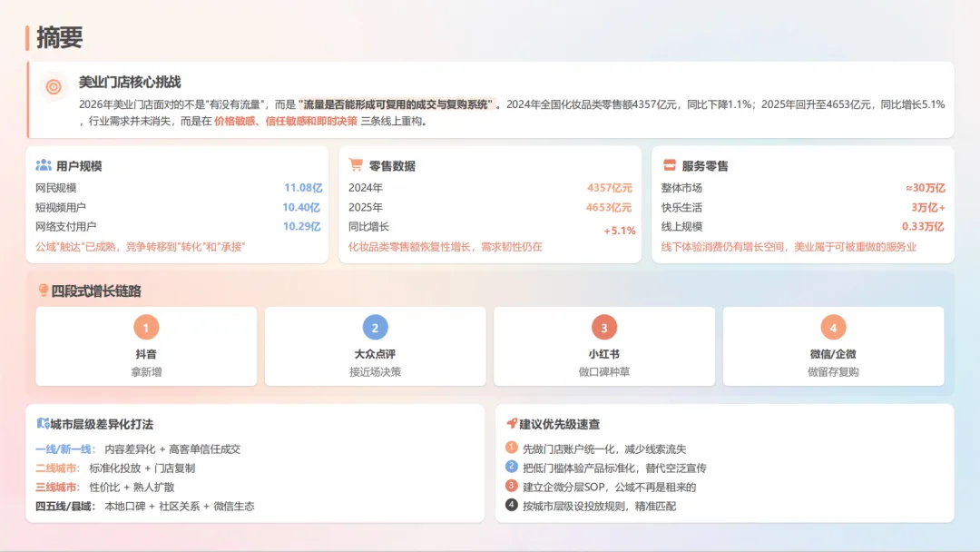Image resolution: width=980 pixels, height=552 pixels.
Task: Open the 零售数据 panel
Action: (490, 206)
